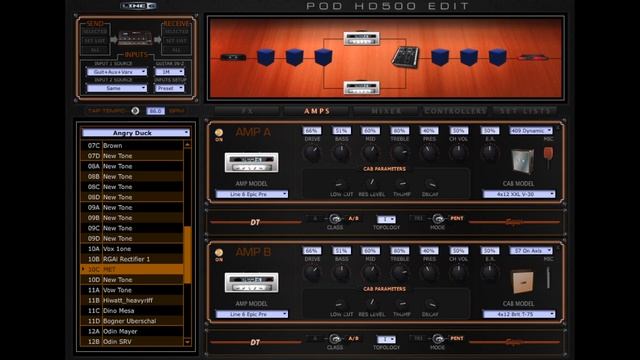Select preset 11C Dino Mesa
Viewport: 640px width, 360px height.
tap(132, 311)
